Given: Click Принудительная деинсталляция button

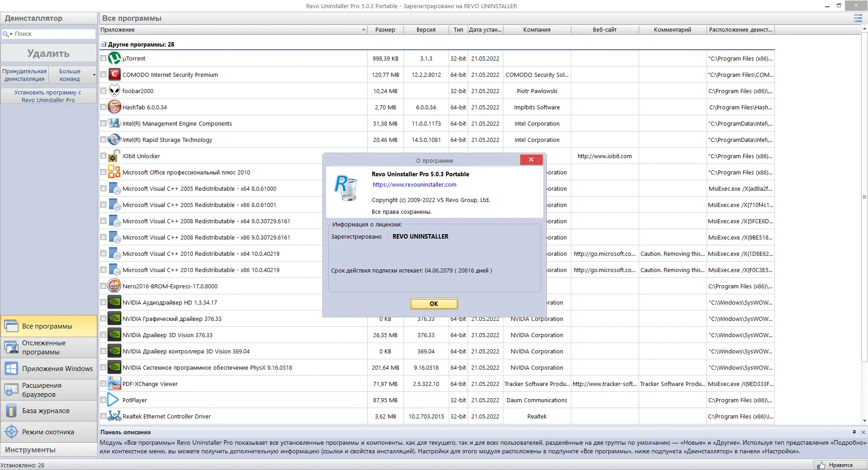Looking at the screenshot, I should [24, 75].
